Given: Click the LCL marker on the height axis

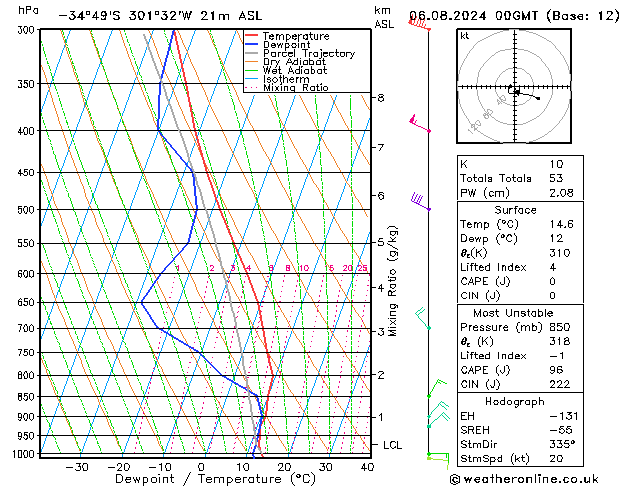Looking at the screenshot, I should click(x=393, y=444).
